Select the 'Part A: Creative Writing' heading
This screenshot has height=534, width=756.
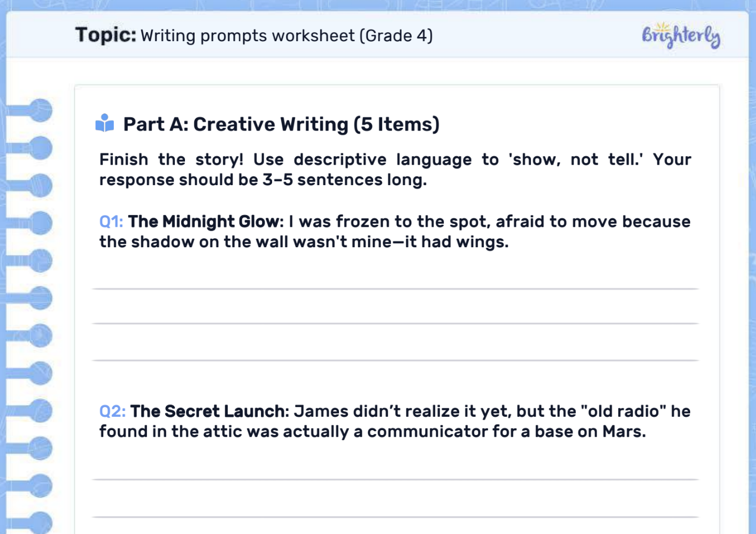(281, 124)
